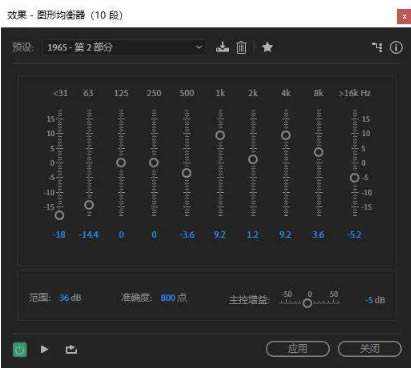Edit the >16k band value -5.2
Viewport: 411px width, 368px height.
[x=354, y=235]
